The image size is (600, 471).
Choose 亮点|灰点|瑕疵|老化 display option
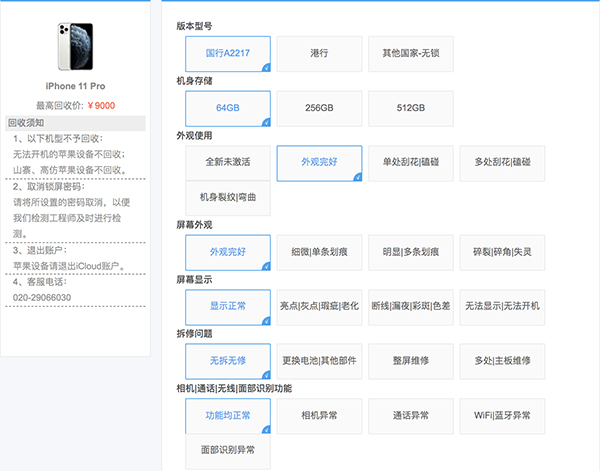(x=319, y=307)
